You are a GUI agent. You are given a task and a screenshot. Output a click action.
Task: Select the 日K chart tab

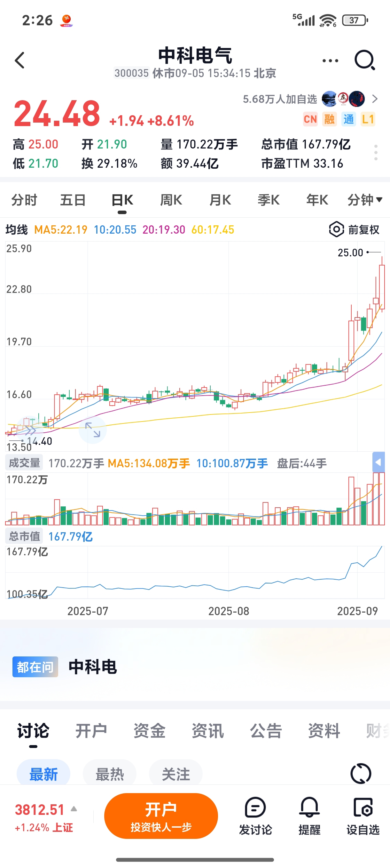[122, 200]
